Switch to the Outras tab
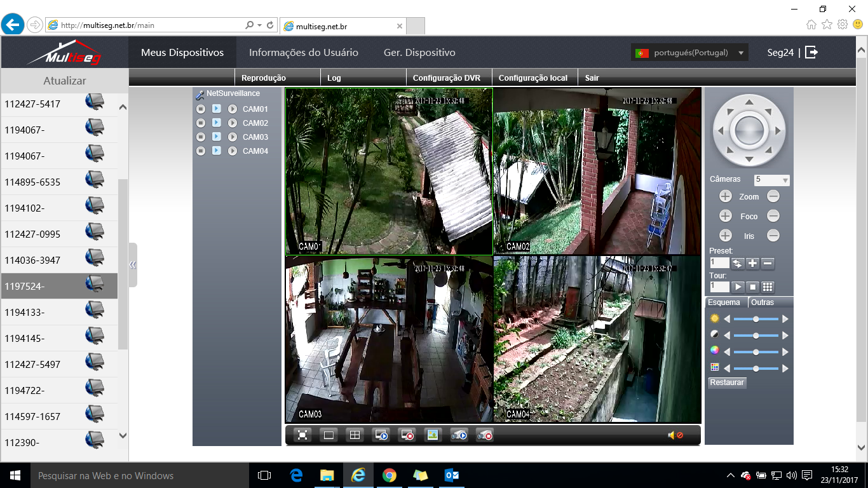This screenshot has width=868, height=488. point(762,302)
